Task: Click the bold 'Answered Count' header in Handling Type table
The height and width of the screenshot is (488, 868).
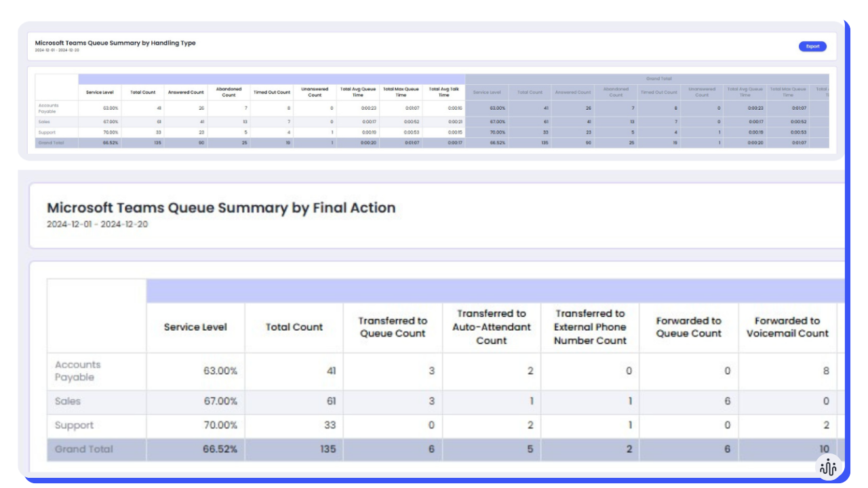Action: pos(186,92)
